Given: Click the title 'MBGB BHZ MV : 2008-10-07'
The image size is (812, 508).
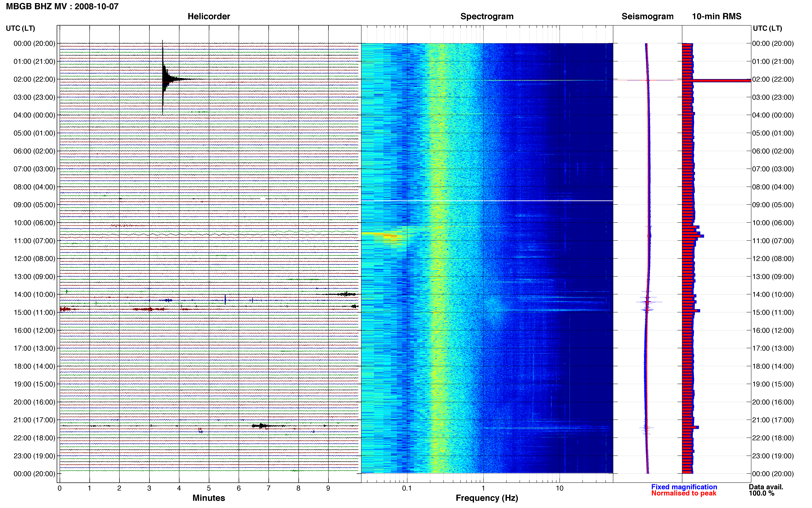Looking at the screenshot, I should [62, 6].
